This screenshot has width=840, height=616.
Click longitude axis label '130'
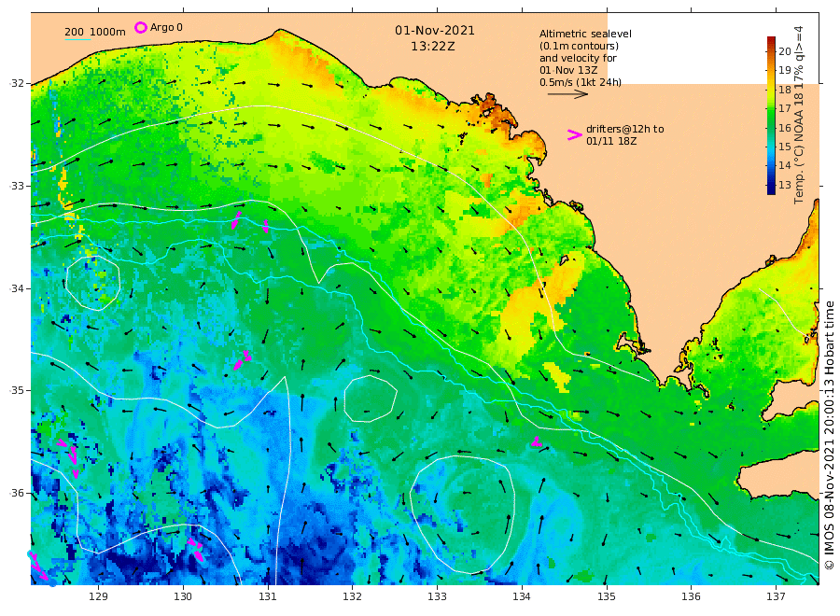tap(183, 596)
